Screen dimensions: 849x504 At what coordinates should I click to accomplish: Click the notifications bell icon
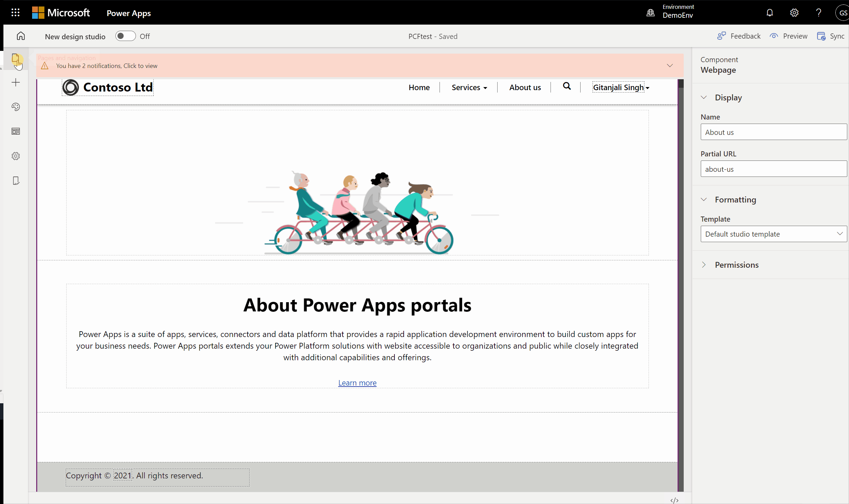[x=769, y=13]
